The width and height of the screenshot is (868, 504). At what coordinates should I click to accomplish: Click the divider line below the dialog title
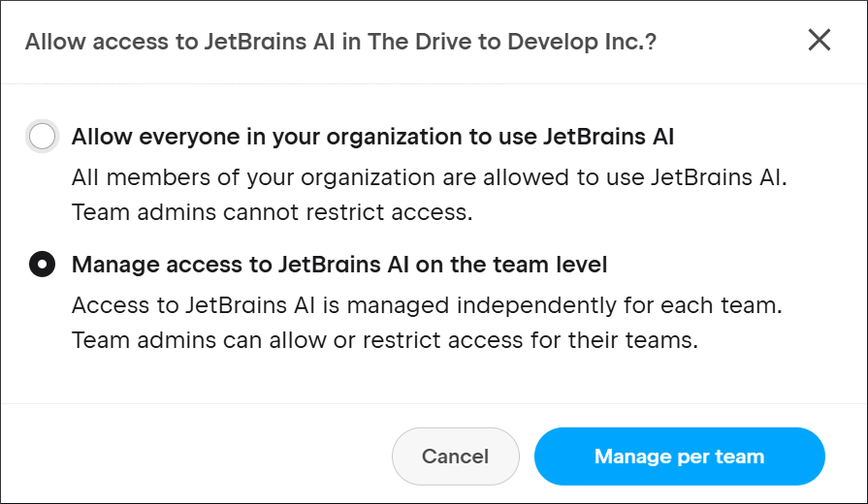coord(434,83)
